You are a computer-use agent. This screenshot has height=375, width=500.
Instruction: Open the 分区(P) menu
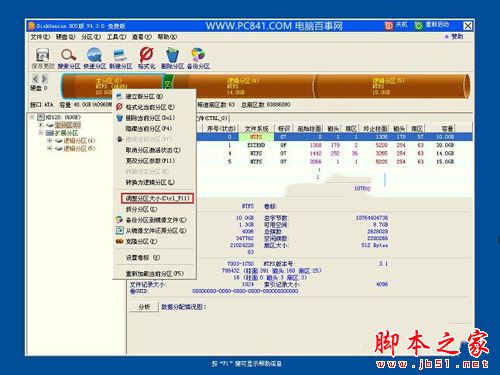[91, 37]
